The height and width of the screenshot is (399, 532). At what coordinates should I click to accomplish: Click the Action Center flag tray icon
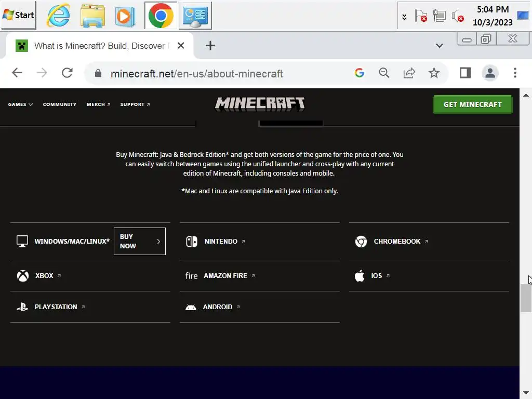click(421, 16)
